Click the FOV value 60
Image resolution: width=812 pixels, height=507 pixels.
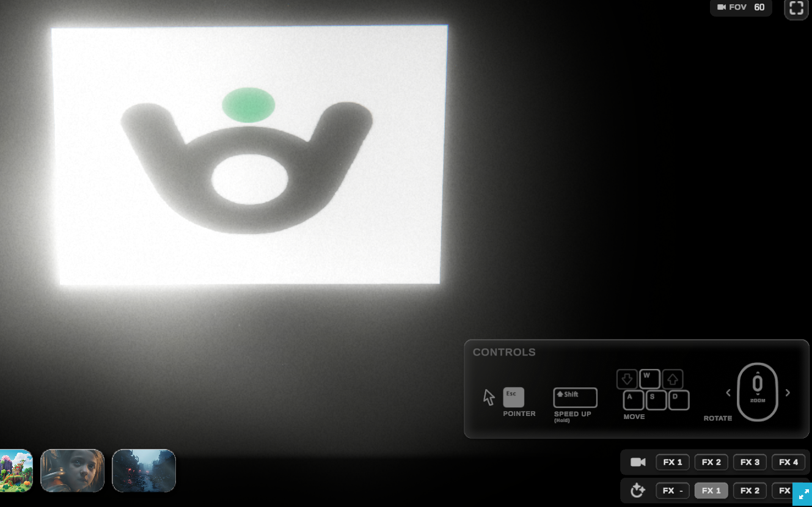[759, 7]
